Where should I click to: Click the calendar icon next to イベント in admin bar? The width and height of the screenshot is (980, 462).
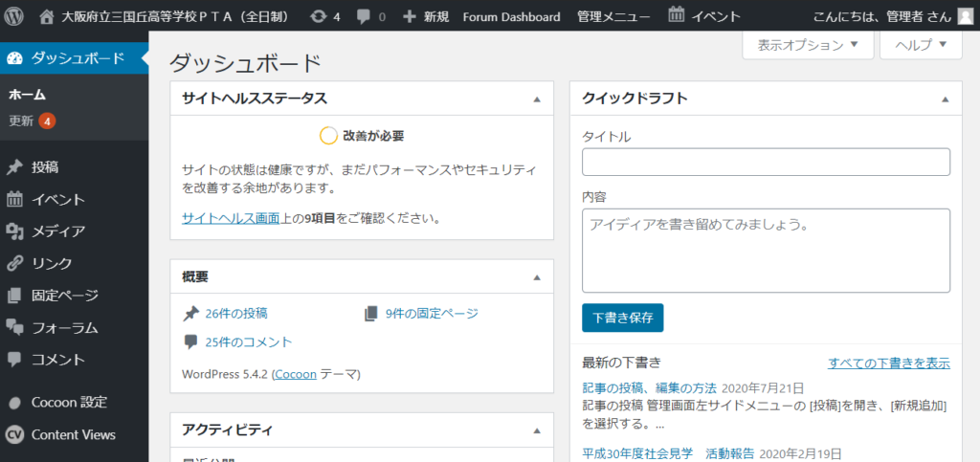[676, 15]
